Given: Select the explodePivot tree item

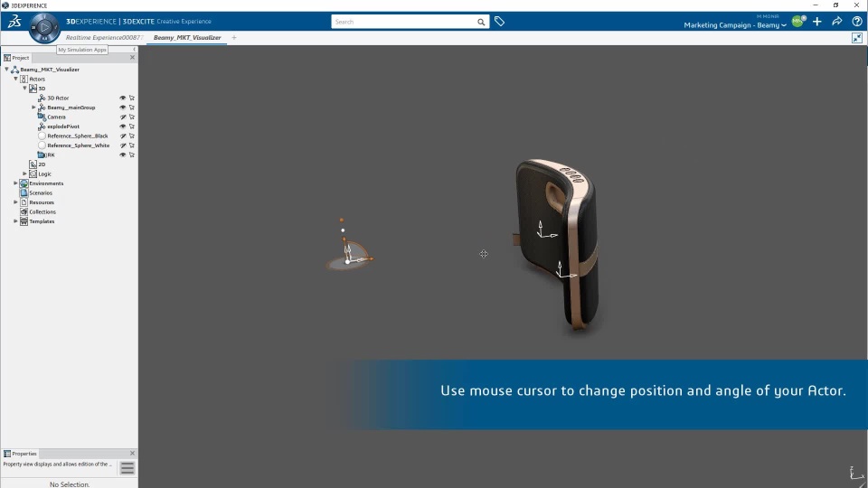Looking at the screenshot, I should pos(63,127).
